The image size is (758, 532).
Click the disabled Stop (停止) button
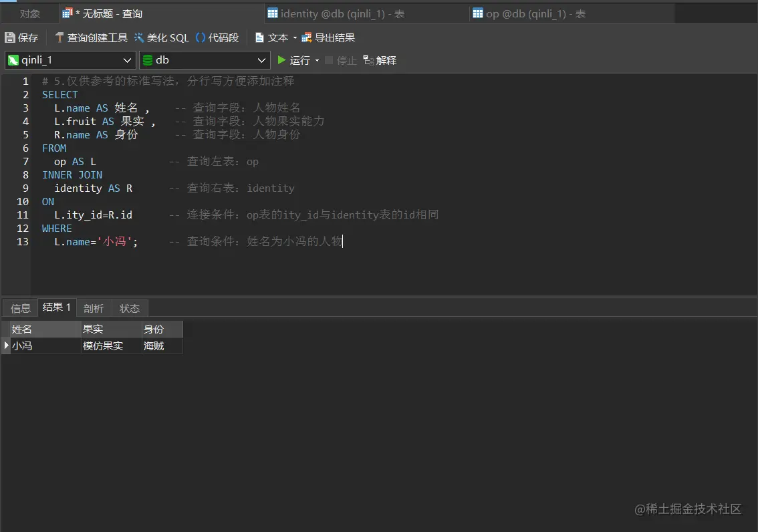click(x=342, y=60)
